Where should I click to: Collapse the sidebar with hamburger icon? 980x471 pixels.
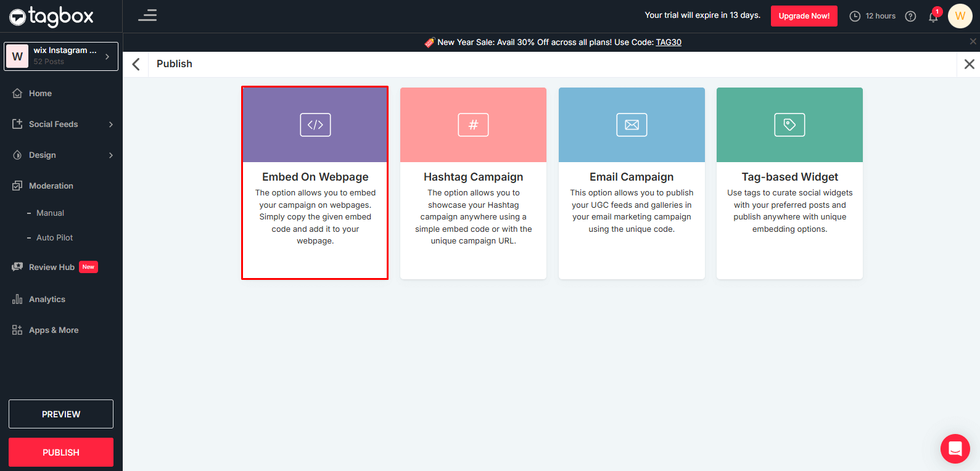(147, 15)
